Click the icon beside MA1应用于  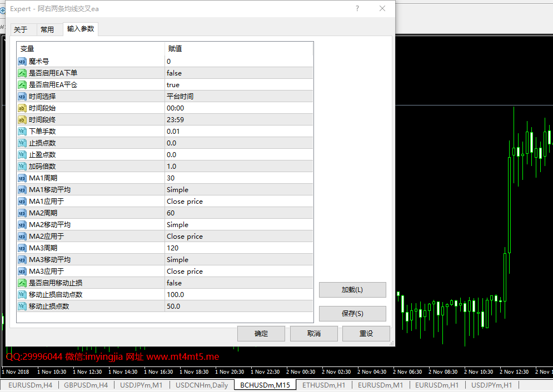click(x=22, y=202)
